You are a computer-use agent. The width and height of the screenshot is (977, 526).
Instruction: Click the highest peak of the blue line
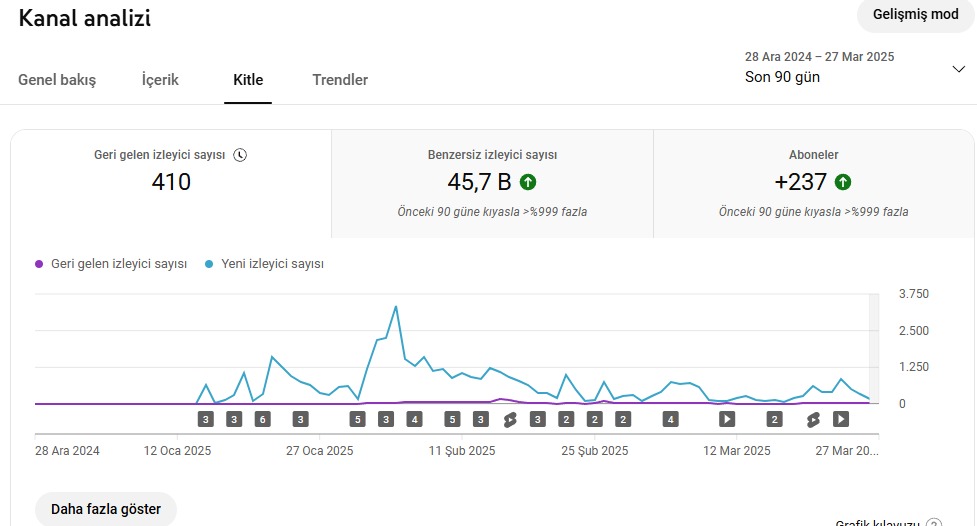coord(396,307)
